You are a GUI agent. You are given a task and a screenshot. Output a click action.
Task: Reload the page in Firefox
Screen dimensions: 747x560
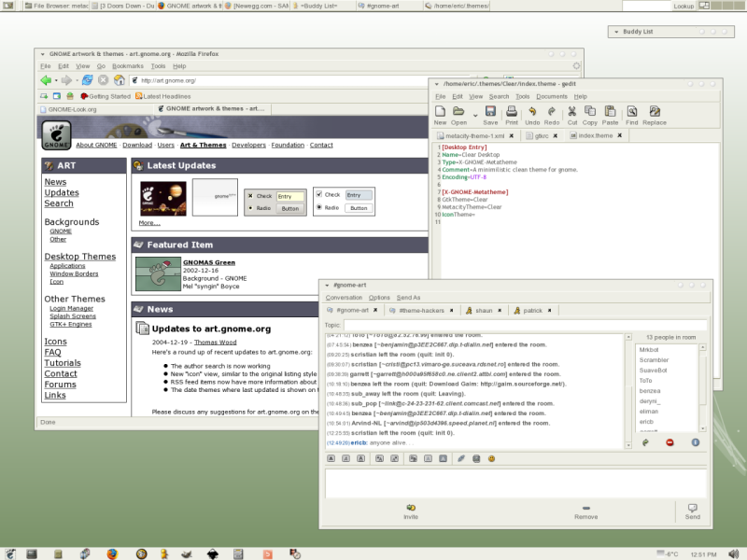tap(87, 80)
